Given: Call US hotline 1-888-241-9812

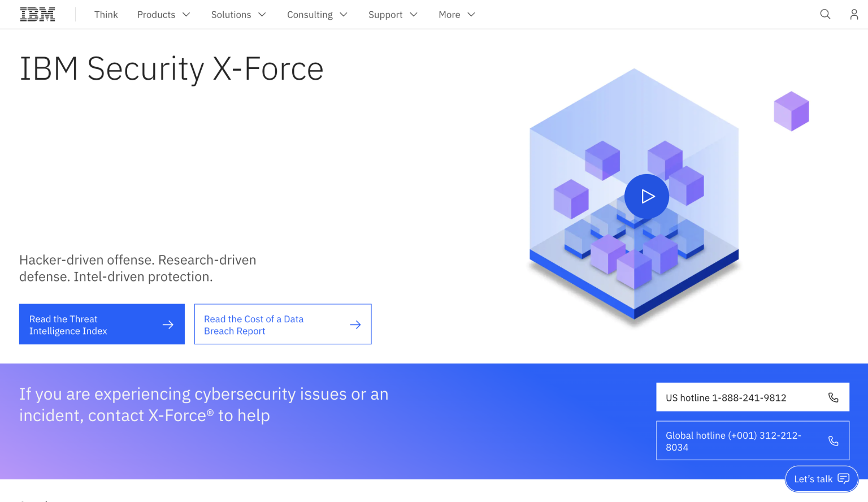Looking at the screenshot, I should point(735,397).
